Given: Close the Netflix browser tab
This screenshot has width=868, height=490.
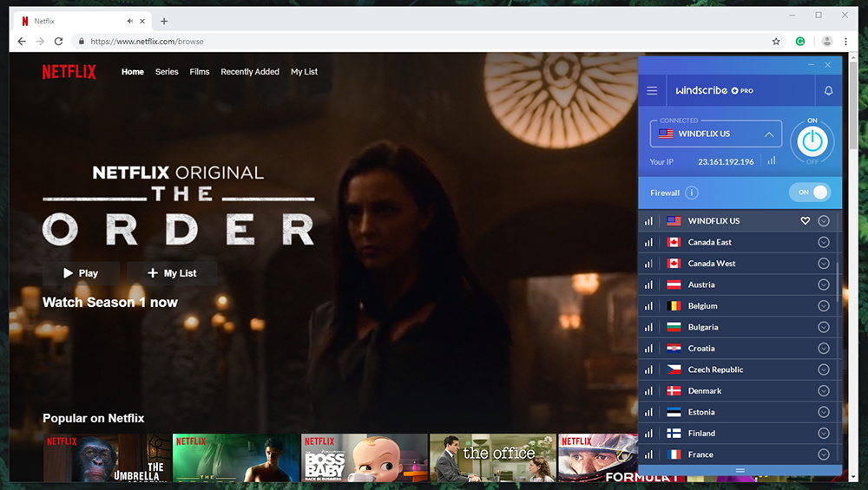Looking at the screenshot, I should (x=142, y=21).
